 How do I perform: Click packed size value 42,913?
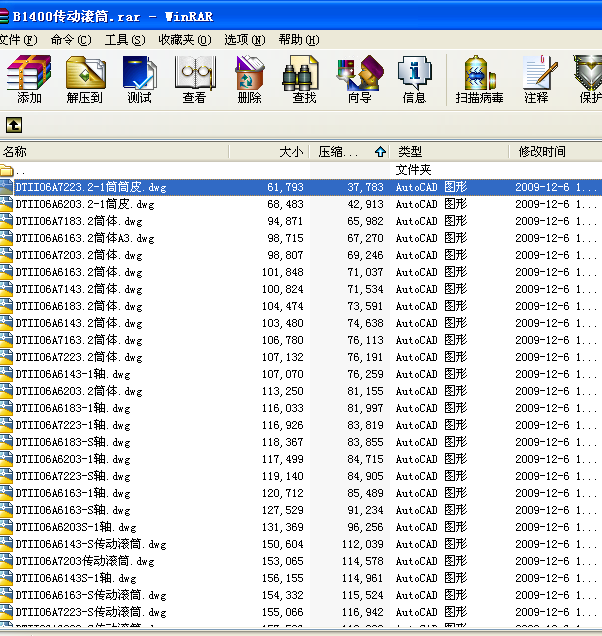(366, 204)
